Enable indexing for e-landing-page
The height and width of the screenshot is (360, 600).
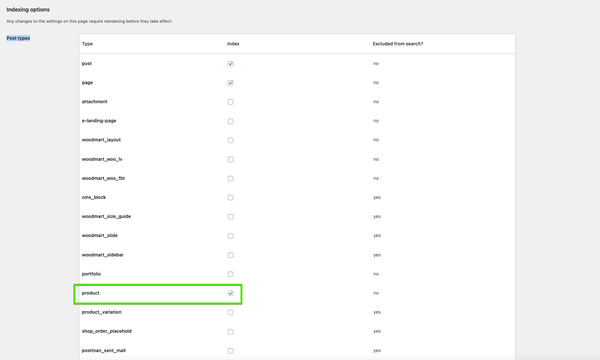230,121
